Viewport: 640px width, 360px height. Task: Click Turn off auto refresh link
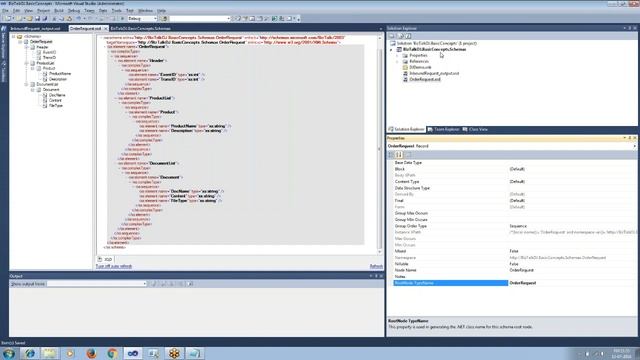tap(114, 266)
